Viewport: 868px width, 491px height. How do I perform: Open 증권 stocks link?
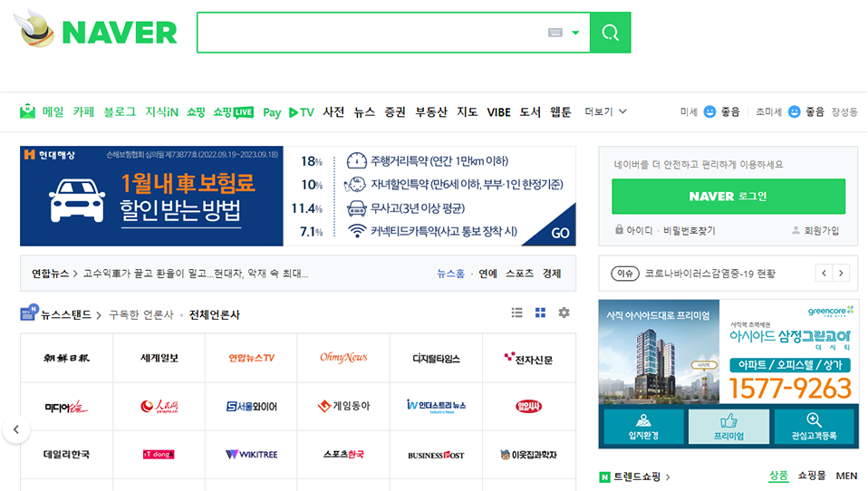click(395, 111)
